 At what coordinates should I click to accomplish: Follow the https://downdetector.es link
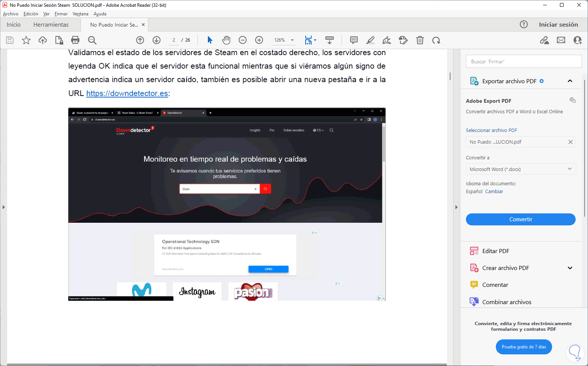(127, 93)
